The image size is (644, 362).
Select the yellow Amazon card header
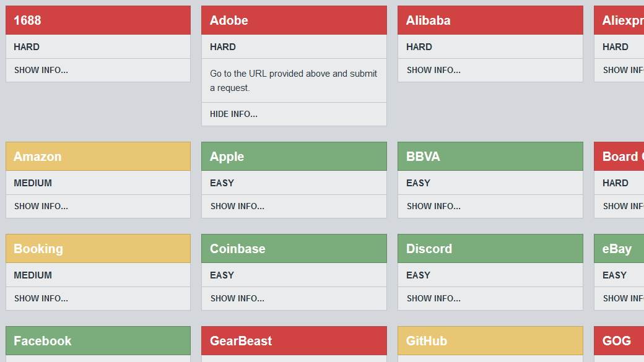point(98,156)
